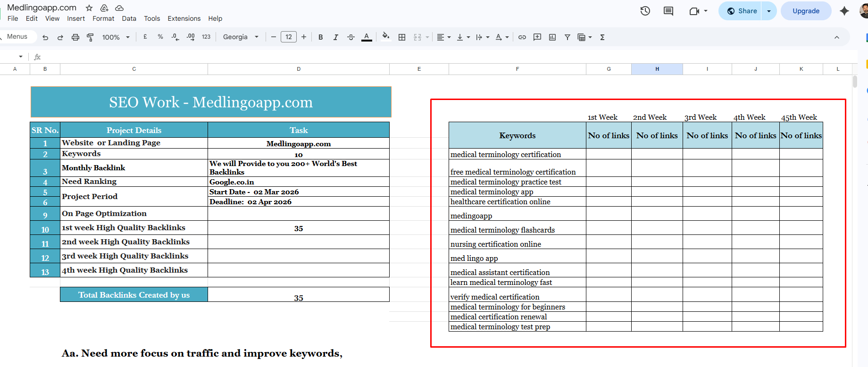Open the Data menu
This screenshot has width=868, height=367.
point(129,18)
